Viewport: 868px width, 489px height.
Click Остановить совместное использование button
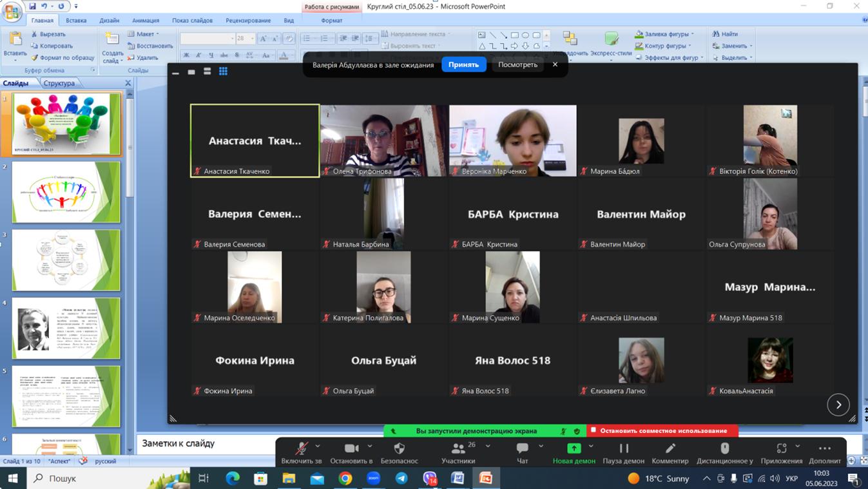tap(662, 430)
